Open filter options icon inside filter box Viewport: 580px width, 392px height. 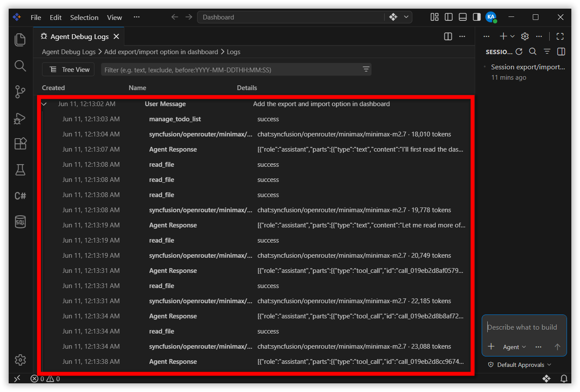click(366, 69)
